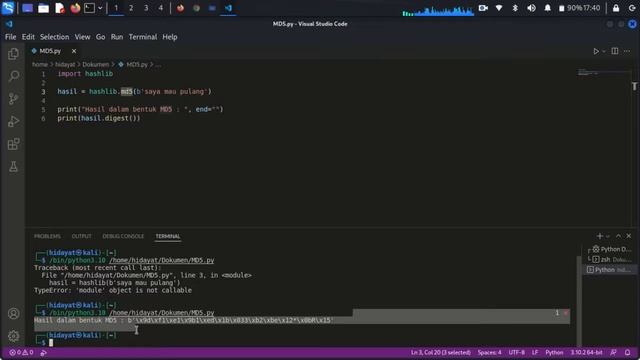Click the Spaces: 4 indentation status
Image resolution: width=640 pixels, height=360 pixels.
coord(489,352)
